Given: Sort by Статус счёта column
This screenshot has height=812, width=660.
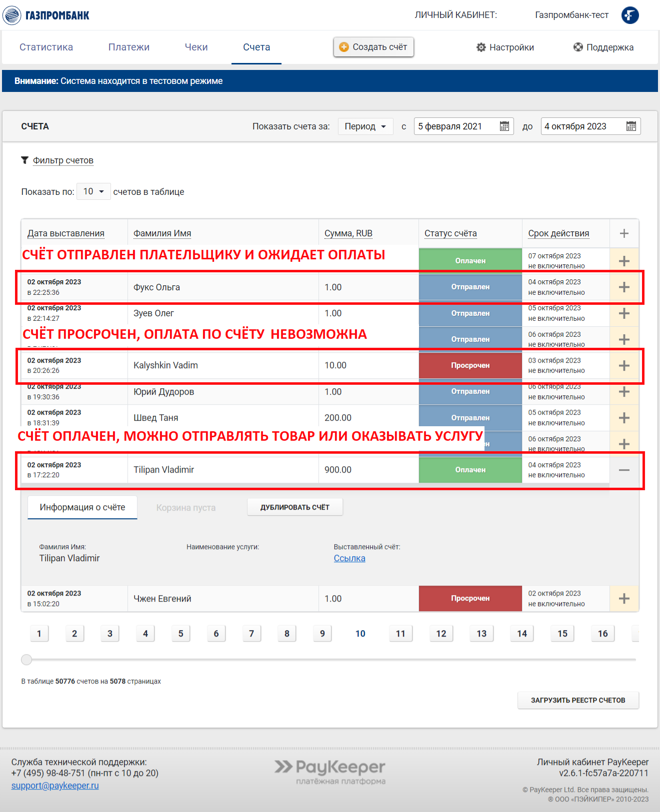Looking at the screenshot, I should (450, 233).
